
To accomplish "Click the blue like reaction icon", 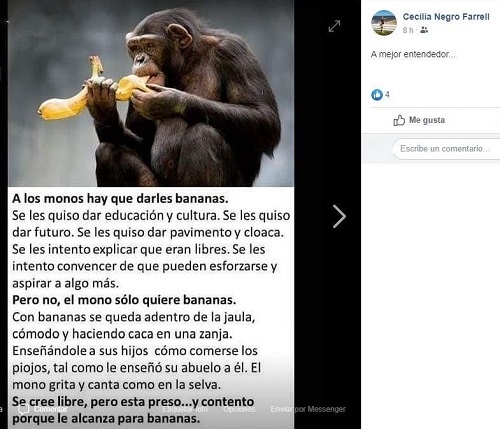I will (377, 95).
